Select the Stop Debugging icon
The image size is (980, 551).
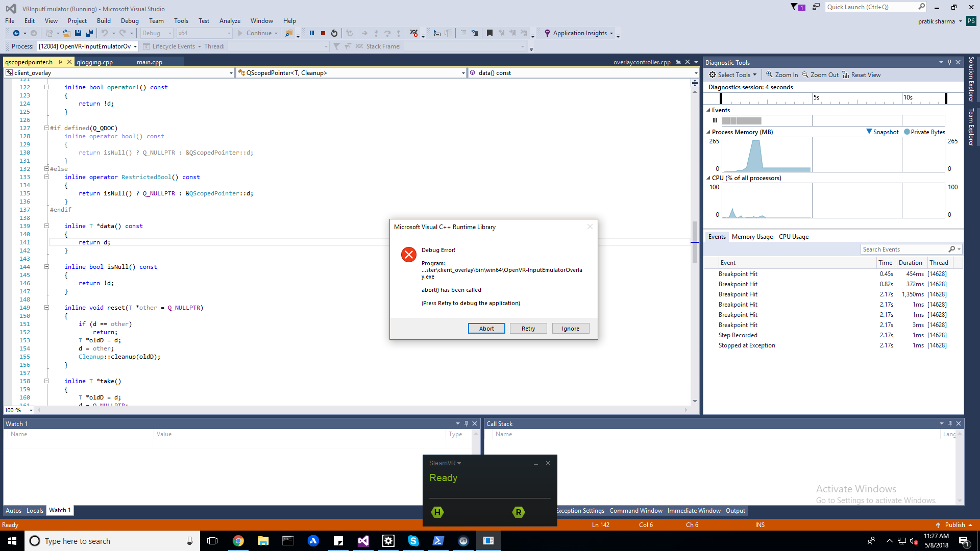pos(323,33)
